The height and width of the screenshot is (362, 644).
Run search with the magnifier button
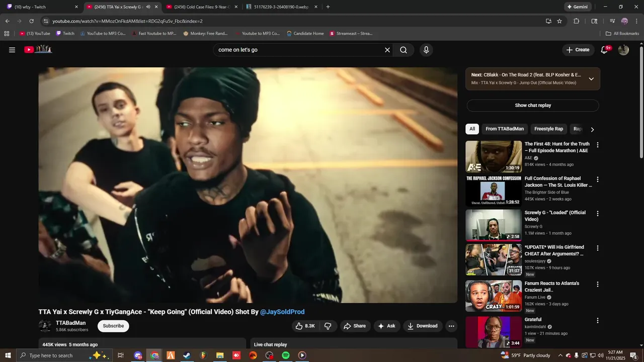coord(404,50)
